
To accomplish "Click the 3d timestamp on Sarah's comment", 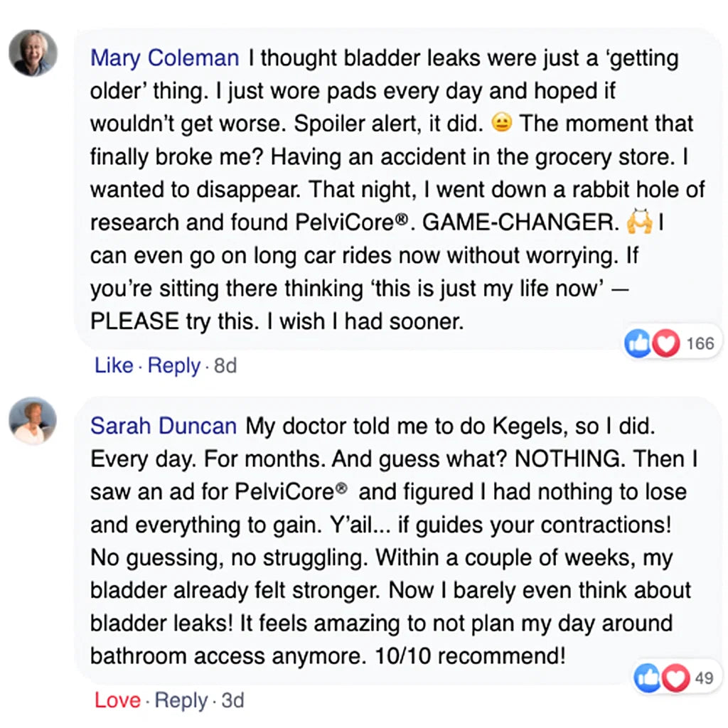I will pos(232,700).
